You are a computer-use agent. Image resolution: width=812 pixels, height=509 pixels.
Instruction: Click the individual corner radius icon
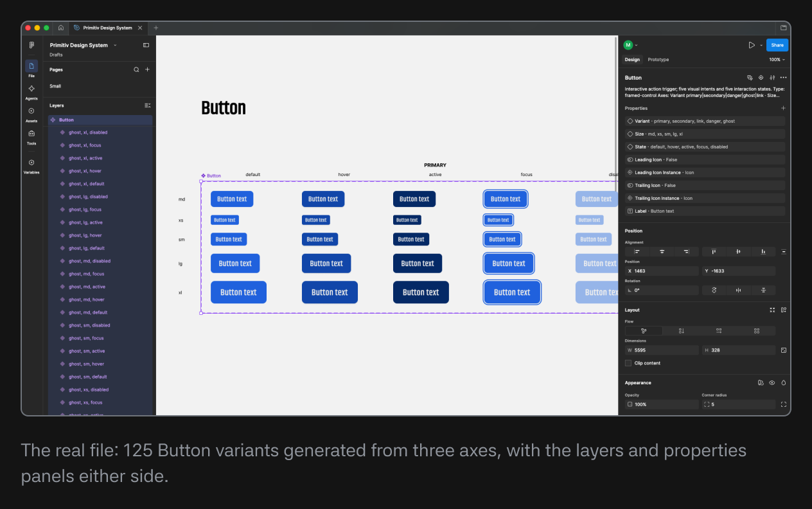(x=784, y=404)
